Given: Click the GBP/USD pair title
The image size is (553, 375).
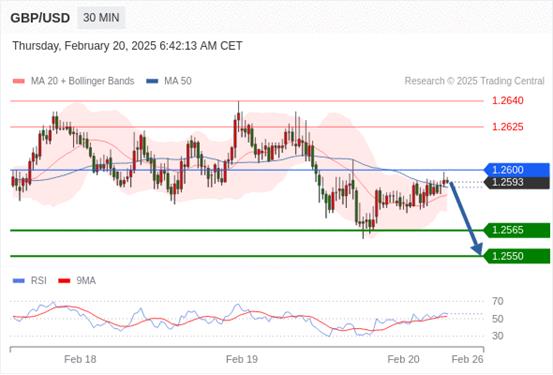Looking at the screenshot, I should pyautogui.click(x=40, y=18).
